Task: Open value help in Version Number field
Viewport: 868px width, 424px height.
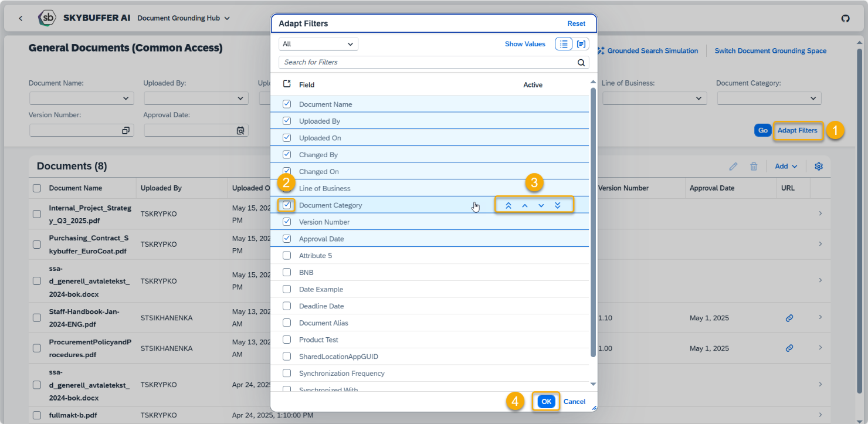Action: pyautogui.click(x=126, y=131)
